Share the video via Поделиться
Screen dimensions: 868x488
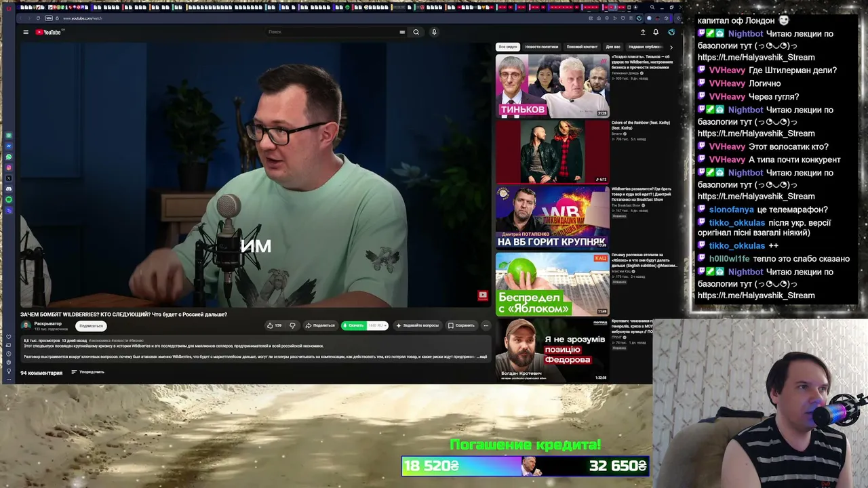[320, 325]
